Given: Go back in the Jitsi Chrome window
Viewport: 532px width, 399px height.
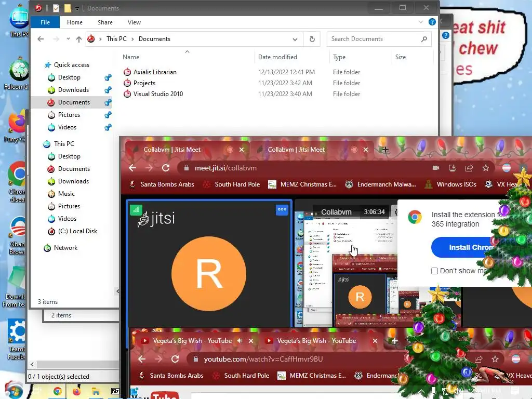Looking at the screenshot, I should (132, 168).
